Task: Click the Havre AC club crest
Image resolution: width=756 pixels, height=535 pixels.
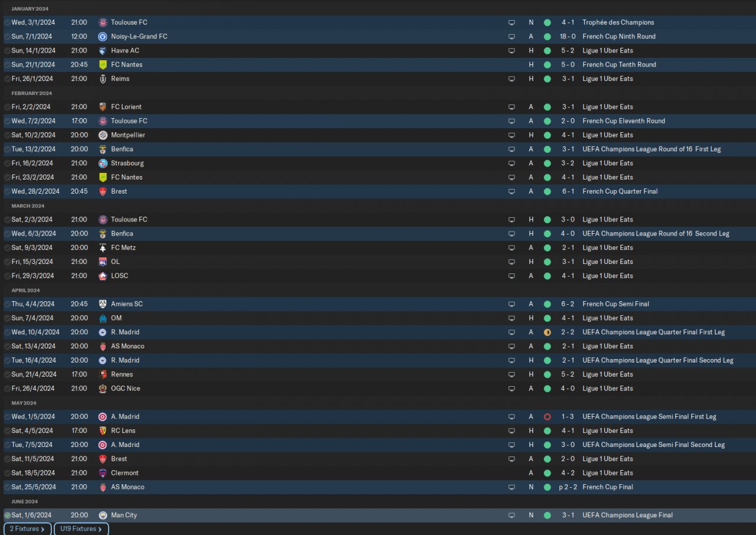Action: click(x=103, y=51)
